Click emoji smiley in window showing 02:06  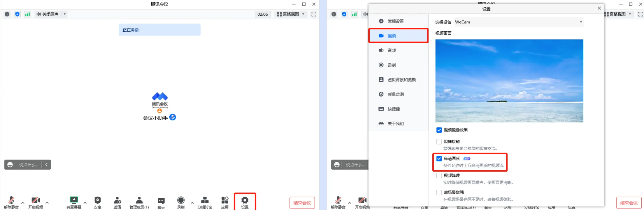pyautogui.click(x=10, y=165)
